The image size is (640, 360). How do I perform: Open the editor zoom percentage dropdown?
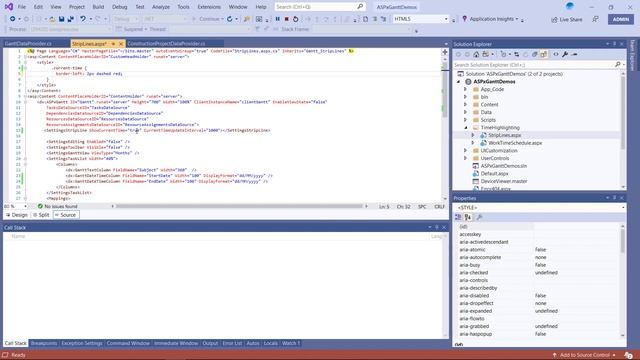tap(25, 207)
